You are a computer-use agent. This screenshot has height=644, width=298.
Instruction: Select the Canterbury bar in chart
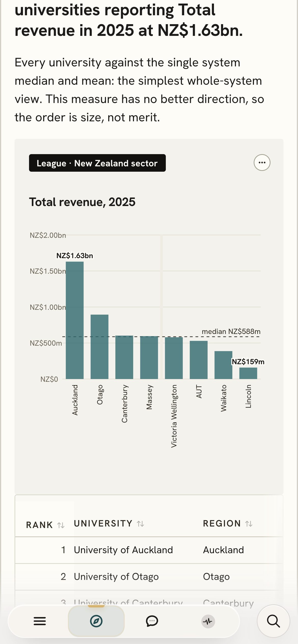124,357
